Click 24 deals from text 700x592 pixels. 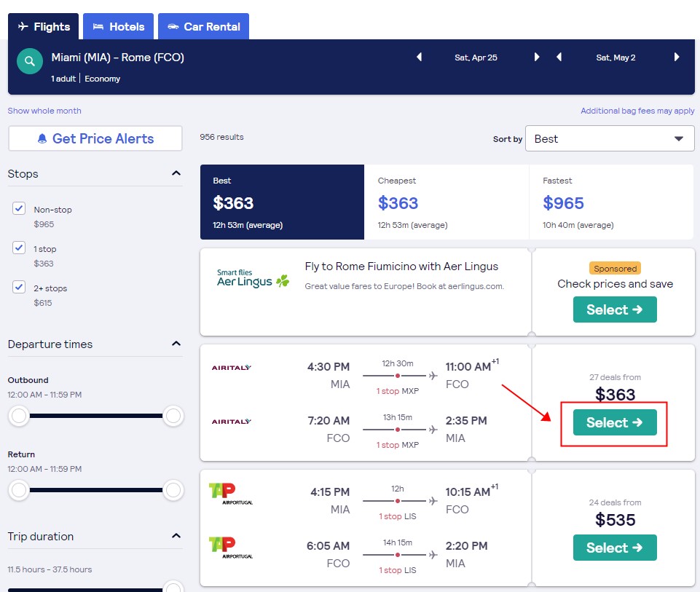click(615, 502)
